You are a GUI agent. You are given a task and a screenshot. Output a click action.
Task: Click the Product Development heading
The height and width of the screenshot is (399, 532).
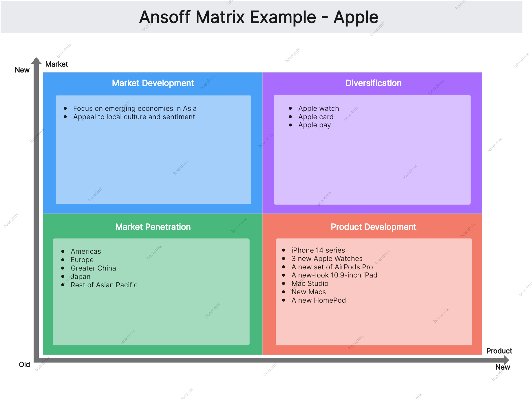373,227
